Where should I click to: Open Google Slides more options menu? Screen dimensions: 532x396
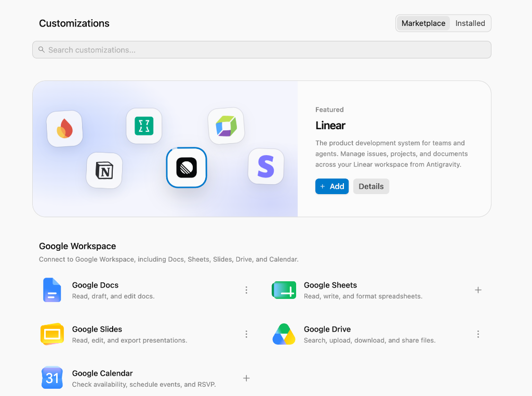pos(246,334)
